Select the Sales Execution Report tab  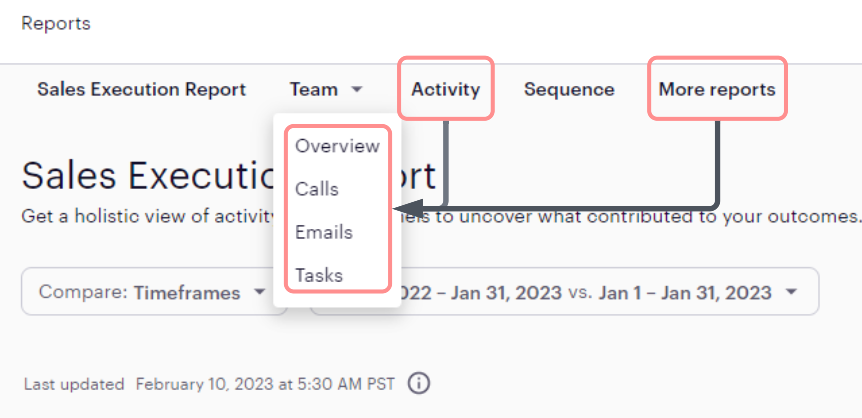coord(141,89)
